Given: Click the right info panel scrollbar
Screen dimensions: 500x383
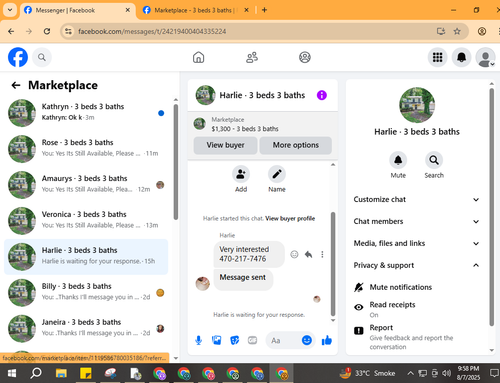Looking at the screenshot, I should point(492,207).
